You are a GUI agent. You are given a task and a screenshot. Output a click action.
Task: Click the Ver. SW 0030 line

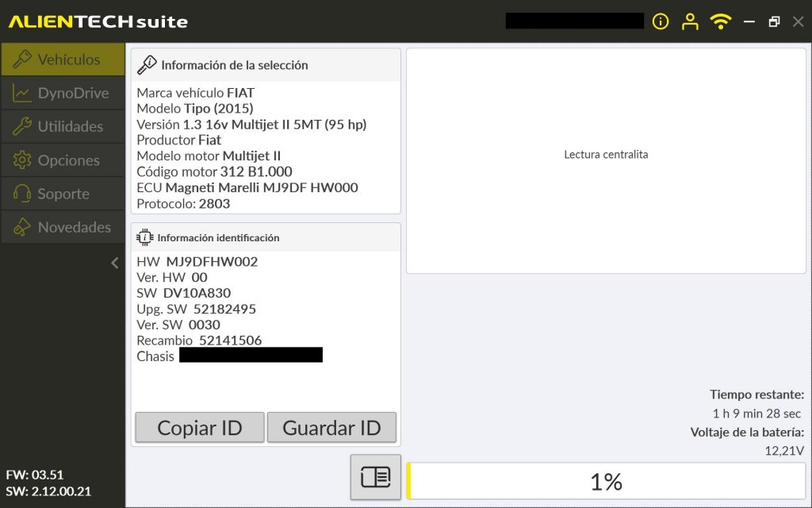178,325
